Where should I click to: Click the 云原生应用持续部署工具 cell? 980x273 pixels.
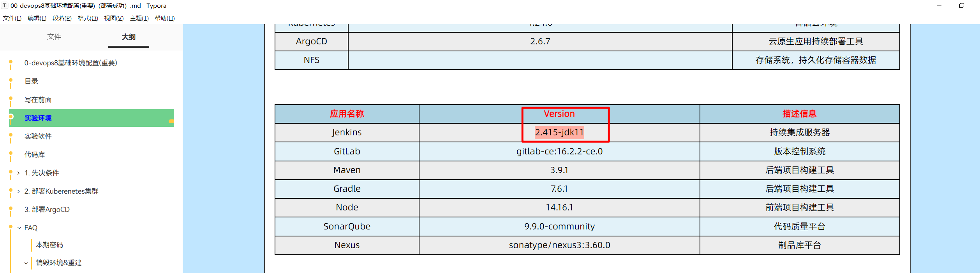point(816,41)
